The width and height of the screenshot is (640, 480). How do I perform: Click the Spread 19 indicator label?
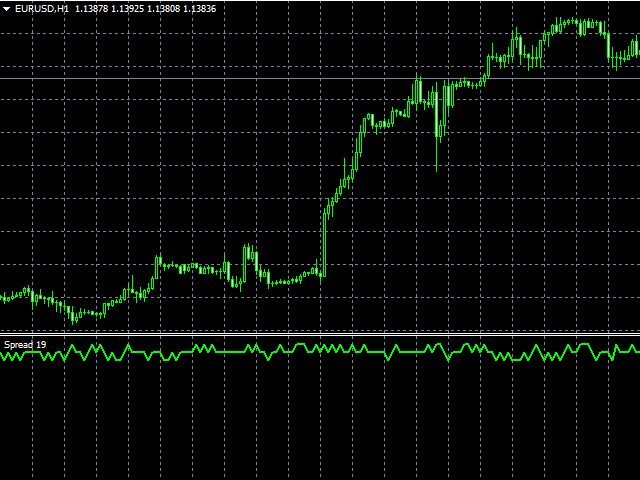[25, 345]
